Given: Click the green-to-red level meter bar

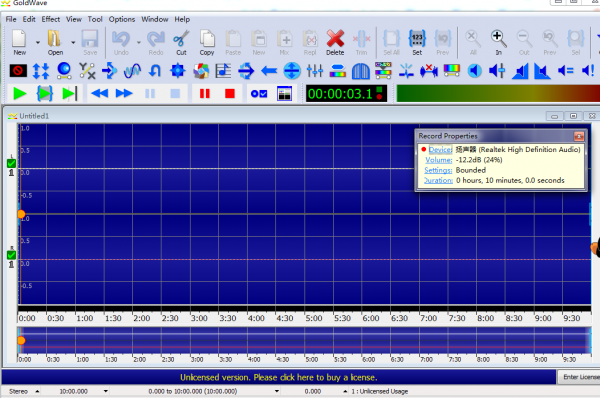Looking at the screenshot, I should pyautogui.click(x=498, y=94).
